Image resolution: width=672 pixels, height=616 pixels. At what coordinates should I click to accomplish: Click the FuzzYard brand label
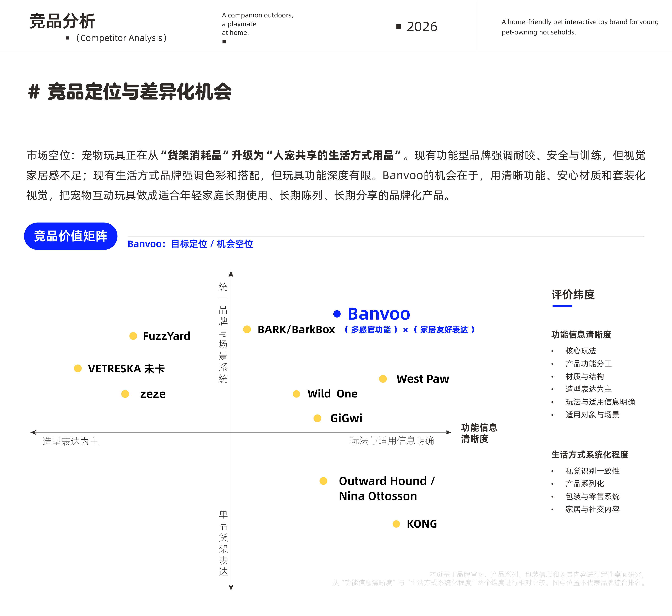[x=166, y=336]
